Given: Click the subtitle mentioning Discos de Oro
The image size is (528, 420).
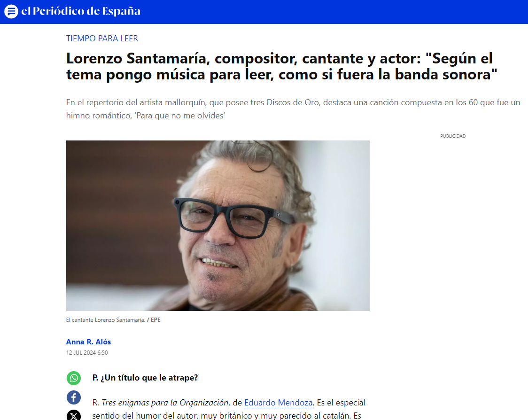Looking at the screenshot, I should pos(293,109).
